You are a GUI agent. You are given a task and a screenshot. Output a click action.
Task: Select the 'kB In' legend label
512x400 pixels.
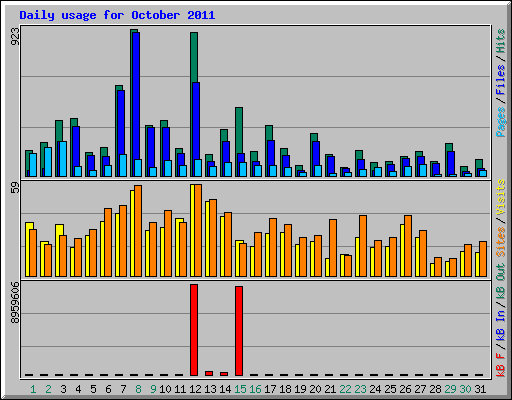click(x=501, y=325)
